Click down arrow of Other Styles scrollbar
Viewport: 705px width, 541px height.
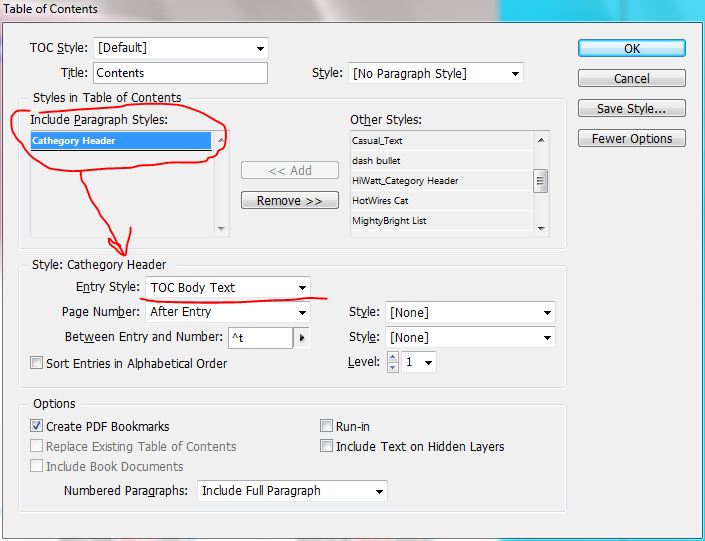(x=541, y=228)
